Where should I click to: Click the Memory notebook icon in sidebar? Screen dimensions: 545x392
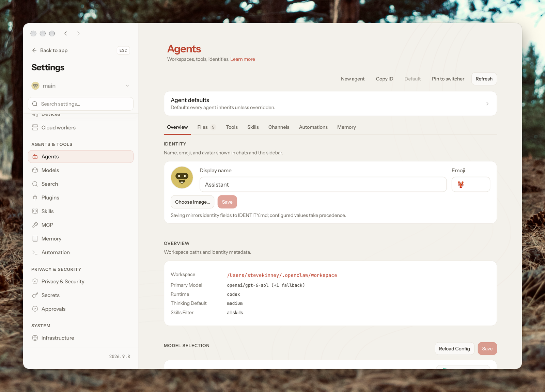coord(35,239)
